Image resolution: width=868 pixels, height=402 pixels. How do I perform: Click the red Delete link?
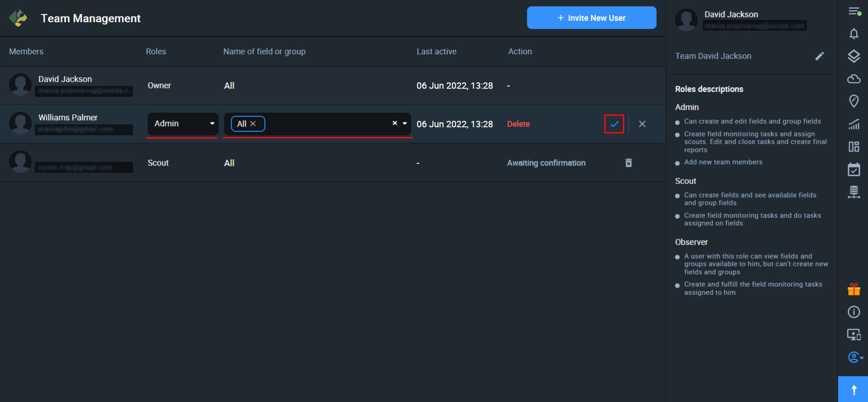tap(518, 124)
